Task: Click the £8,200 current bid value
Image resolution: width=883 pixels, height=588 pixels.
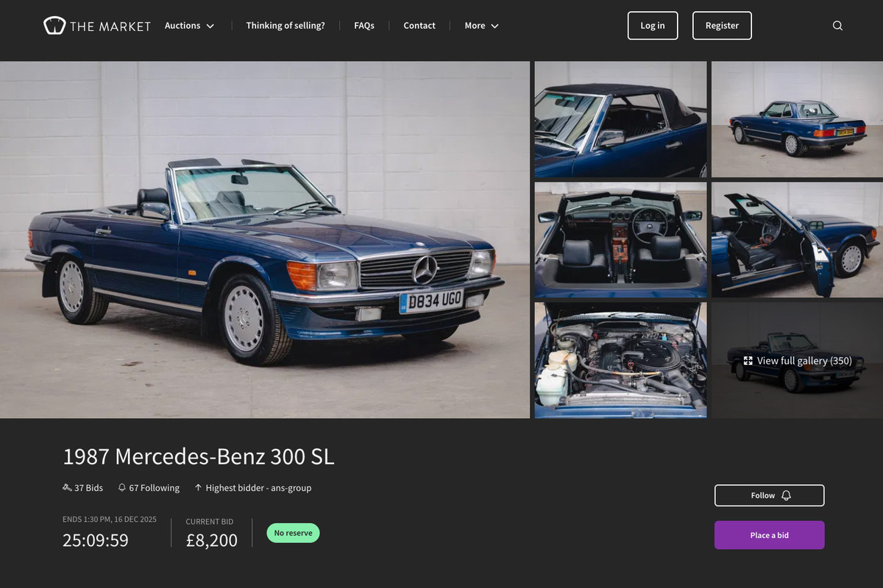Action: click(212, 540)
